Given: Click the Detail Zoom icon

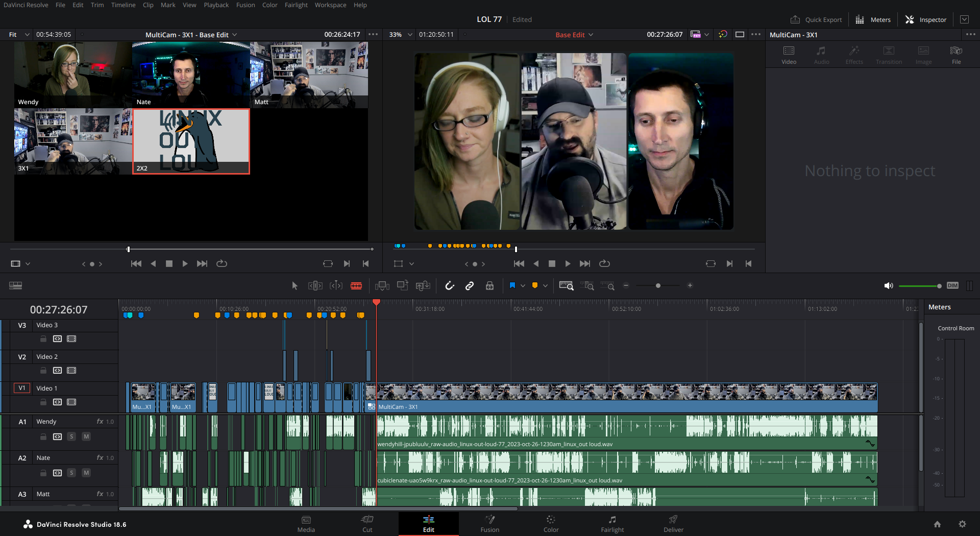Looking at the screenshot, I should coord(587,286).
